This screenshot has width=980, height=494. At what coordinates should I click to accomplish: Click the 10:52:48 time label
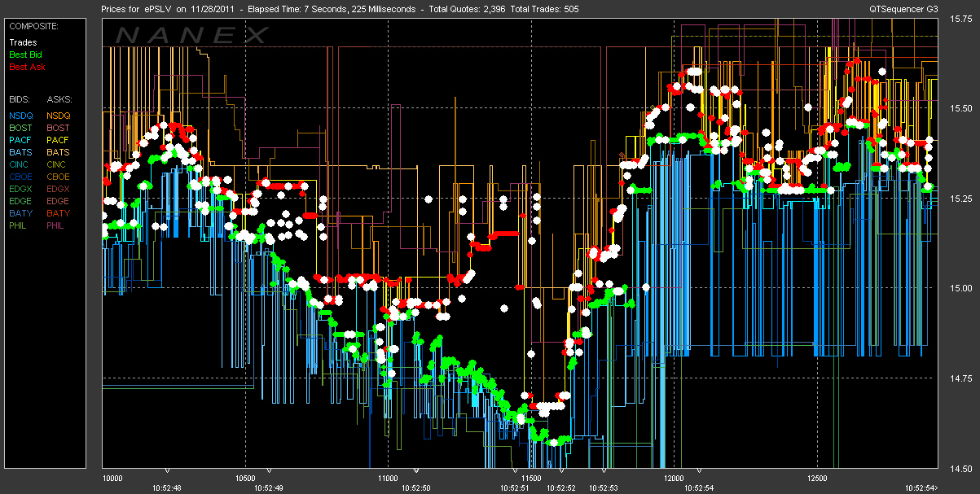(x=167, y=487)
